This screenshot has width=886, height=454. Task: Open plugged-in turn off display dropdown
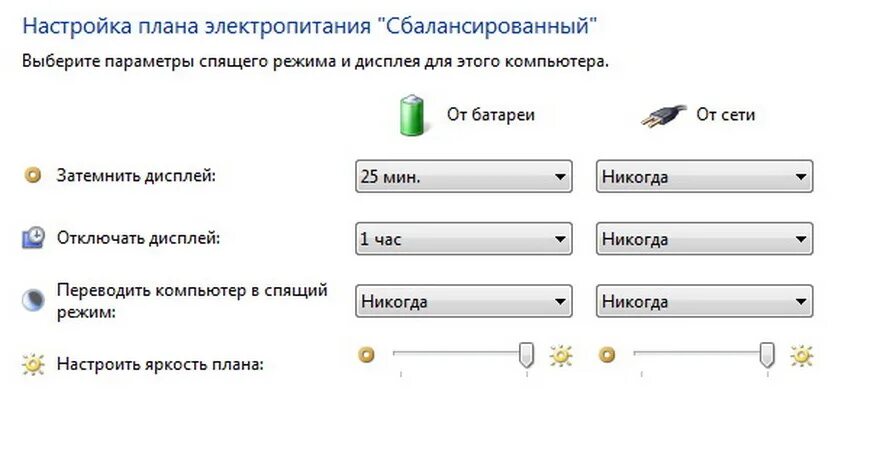tap(703, 239)
